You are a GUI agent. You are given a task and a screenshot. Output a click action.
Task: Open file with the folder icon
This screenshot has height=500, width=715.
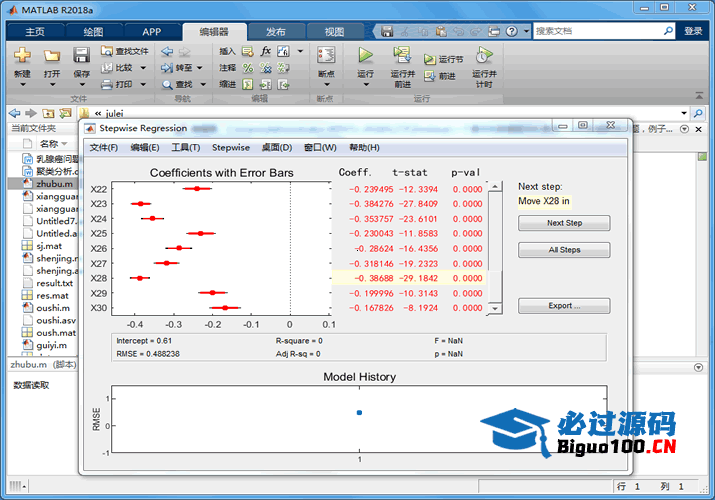52,56
